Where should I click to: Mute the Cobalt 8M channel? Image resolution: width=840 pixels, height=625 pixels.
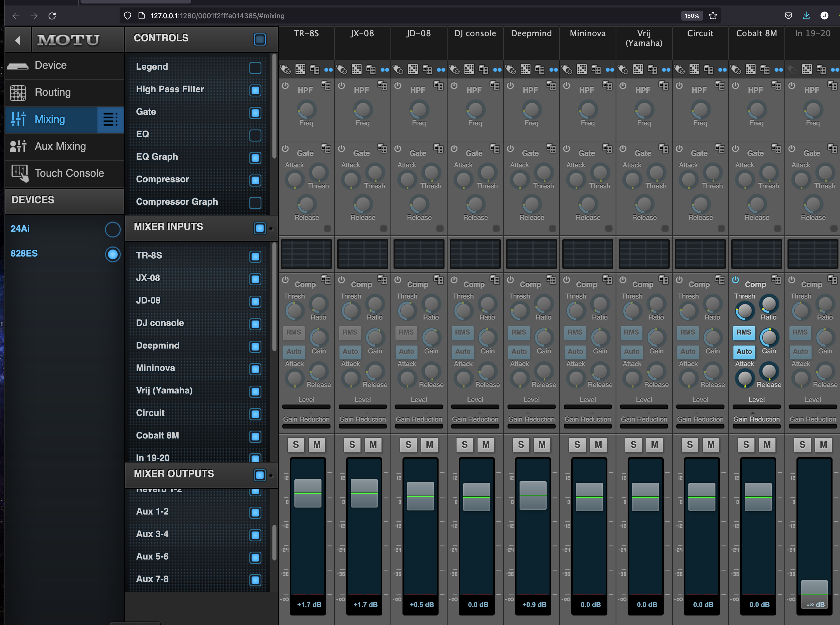(767, 445)
